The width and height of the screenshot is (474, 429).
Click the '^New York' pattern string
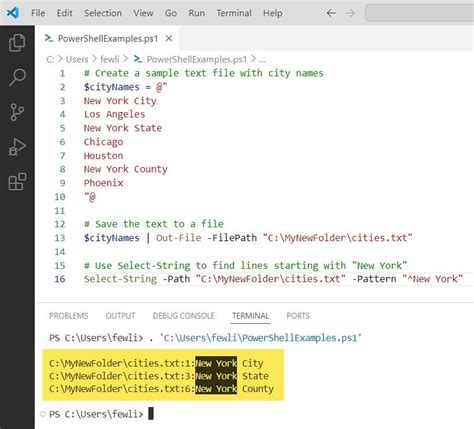coord(432,279)
